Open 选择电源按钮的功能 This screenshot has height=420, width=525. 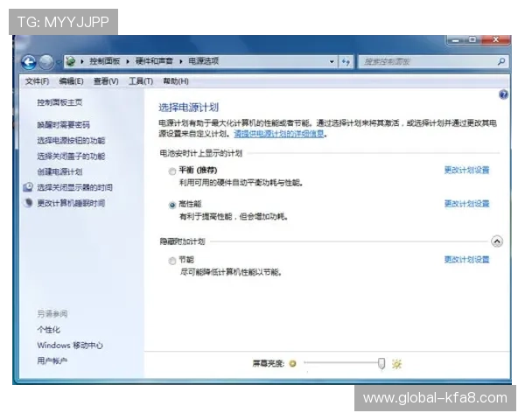pos(71,141)
